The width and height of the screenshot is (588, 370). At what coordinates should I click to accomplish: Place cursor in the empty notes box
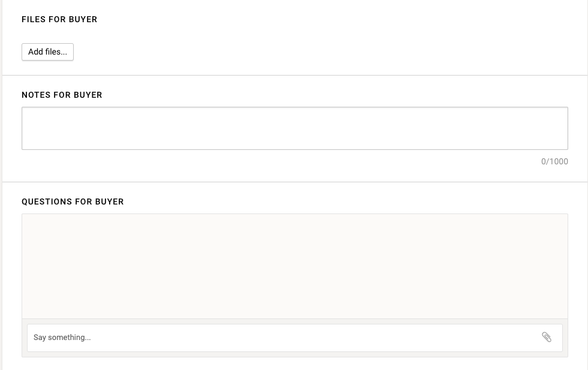coord(294,128)
